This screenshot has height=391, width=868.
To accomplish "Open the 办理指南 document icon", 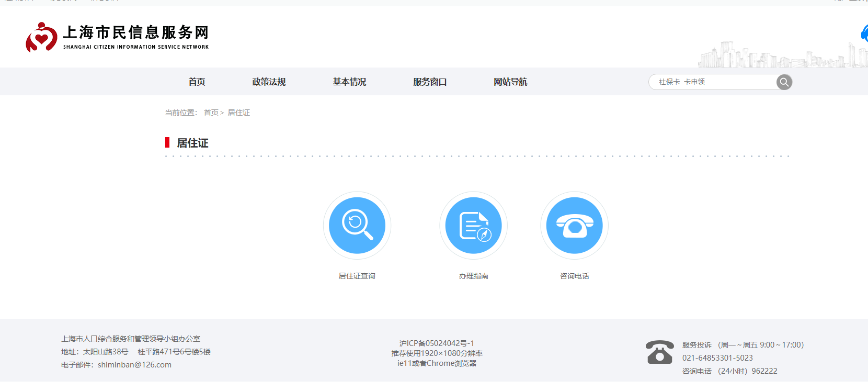I will coord(473,226).
